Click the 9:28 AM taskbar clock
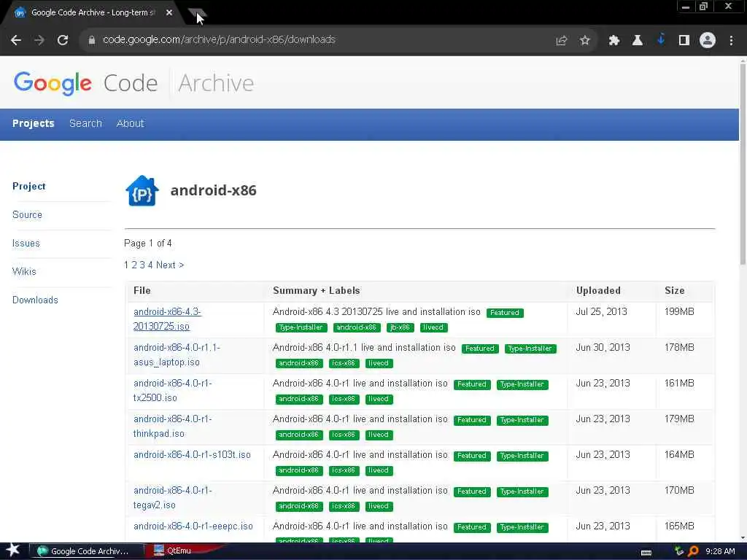This screenshot has height=560, width=747. point(720,551)
